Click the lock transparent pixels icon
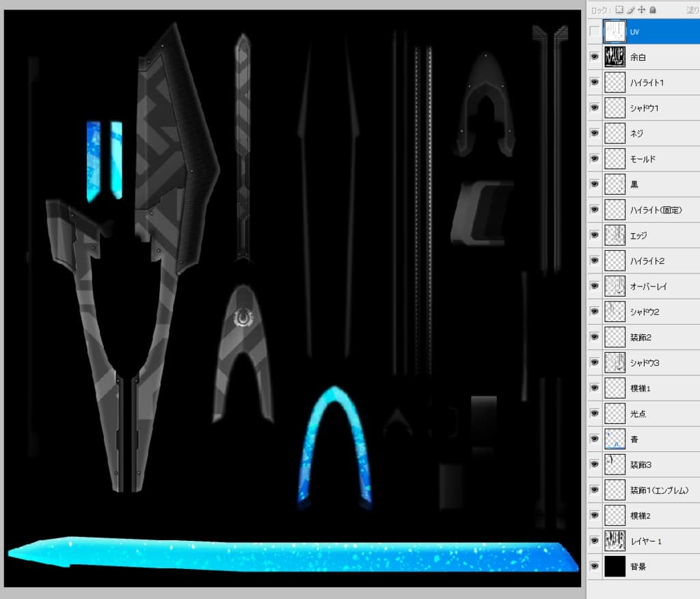Image resolution: width=700 pixels, height=599 pixels. [619, 10]
